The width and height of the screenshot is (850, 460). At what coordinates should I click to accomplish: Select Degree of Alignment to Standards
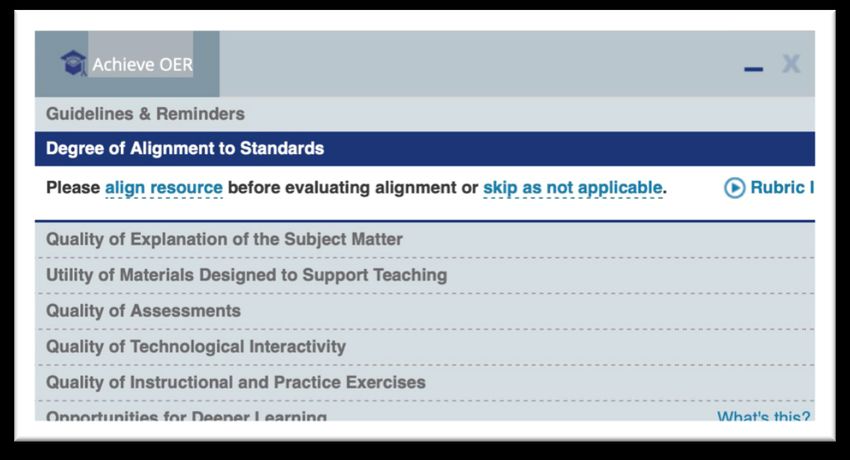pos(425,148)
